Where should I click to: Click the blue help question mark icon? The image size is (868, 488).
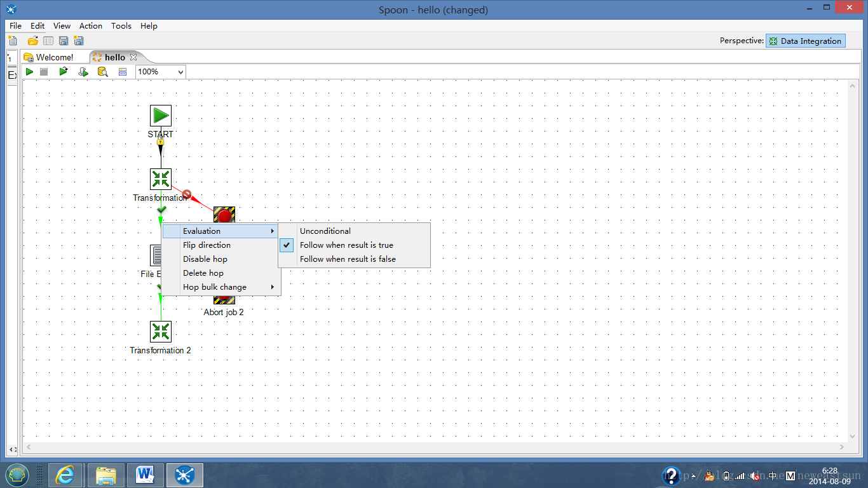click(x=671, y=476)
